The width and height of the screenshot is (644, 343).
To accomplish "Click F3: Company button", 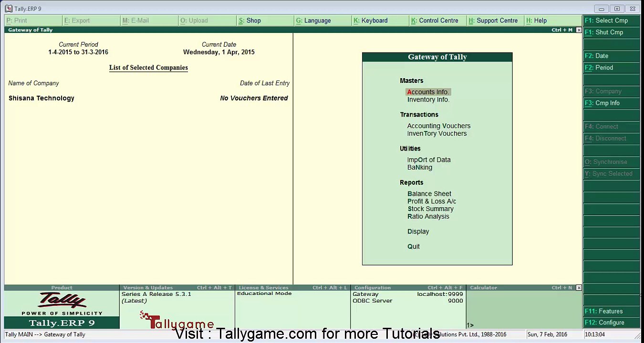I will tap(611, 91).
